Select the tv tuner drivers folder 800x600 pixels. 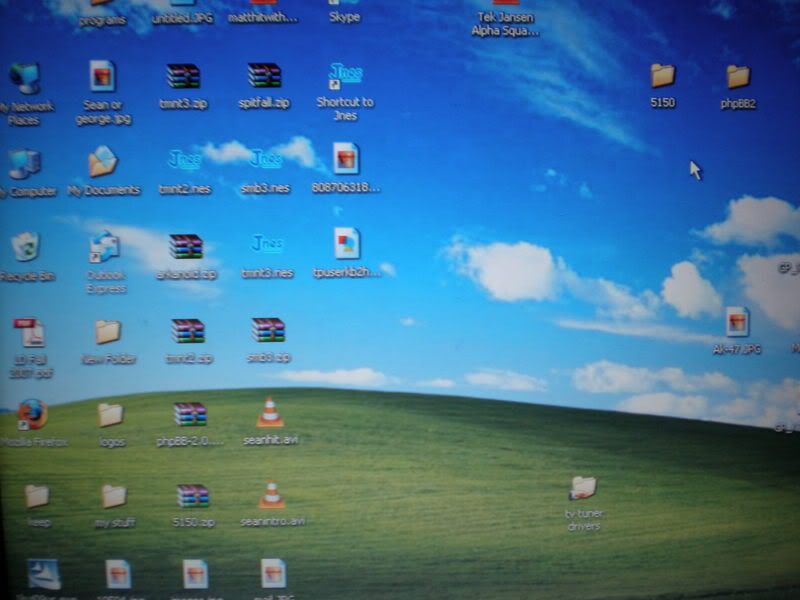[x=583, y=488]
